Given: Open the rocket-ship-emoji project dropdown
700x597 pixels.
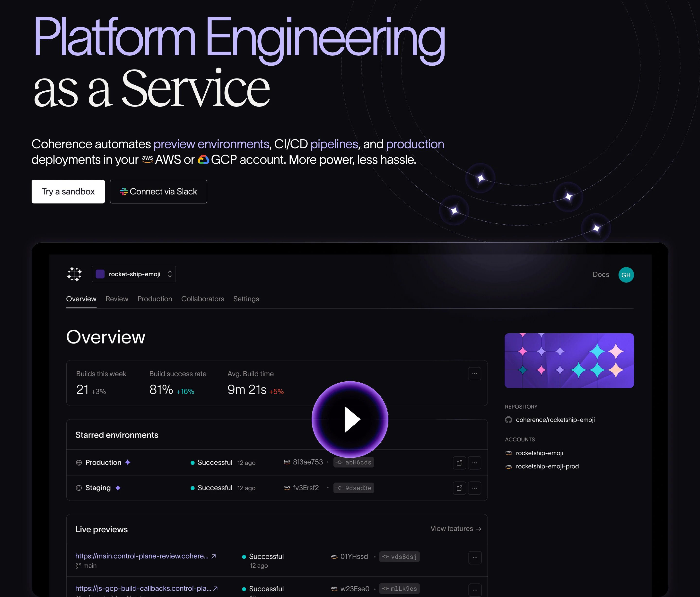Looking at the screenshot, I should click(134, 274).
